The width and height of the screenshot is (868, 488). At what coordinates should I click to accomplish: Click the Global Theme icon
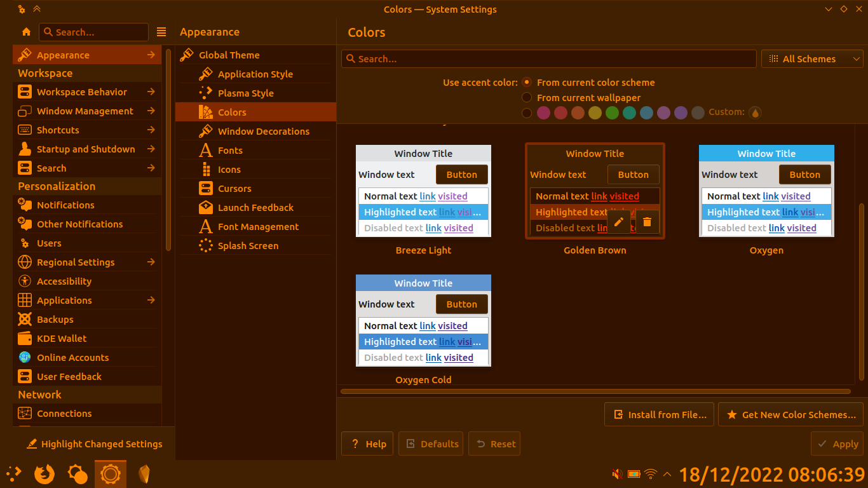pos(187,55)
